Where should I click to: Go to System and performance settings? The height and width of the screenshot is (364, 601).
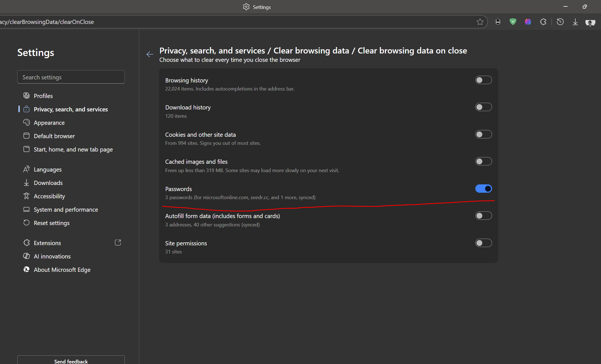coord(66,210)
